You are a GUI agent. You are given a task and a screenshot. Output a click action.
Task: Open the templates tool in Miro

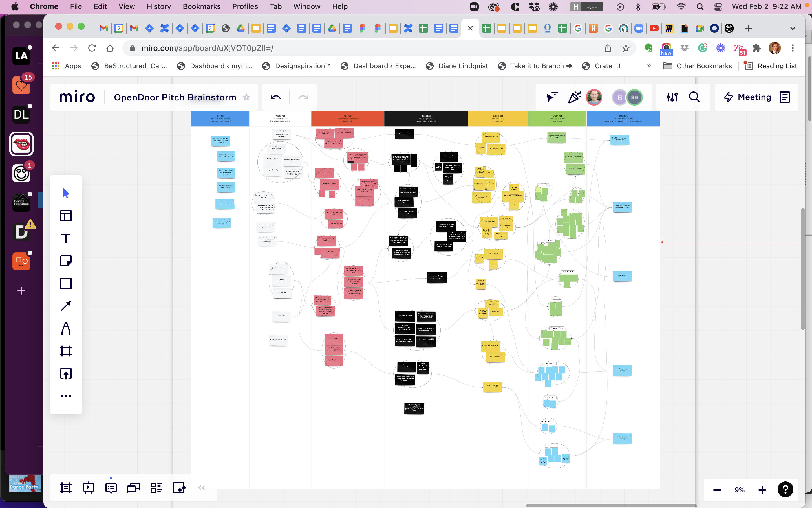pyautogui.click(x=66, y=216)
